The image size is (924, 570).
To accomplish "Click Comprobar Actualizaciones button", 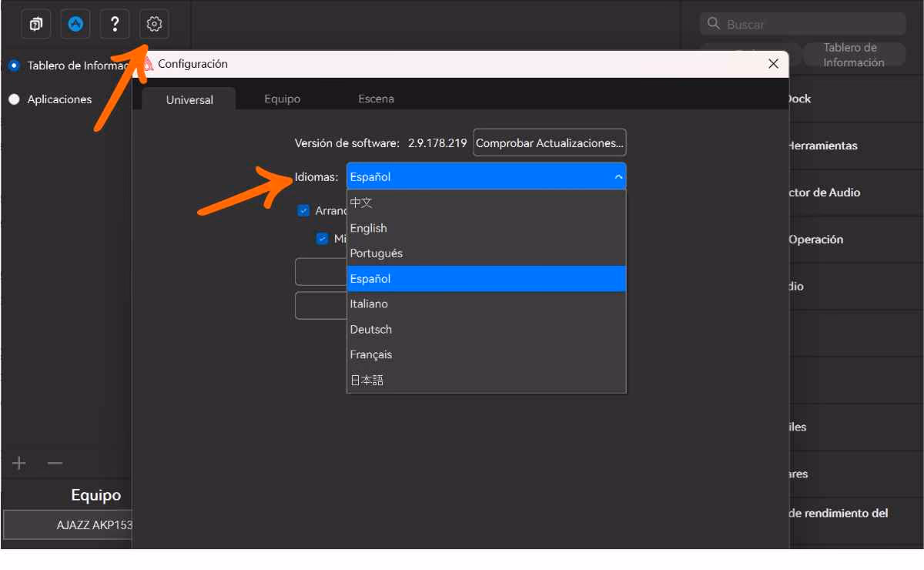I will tap(549, 143).
